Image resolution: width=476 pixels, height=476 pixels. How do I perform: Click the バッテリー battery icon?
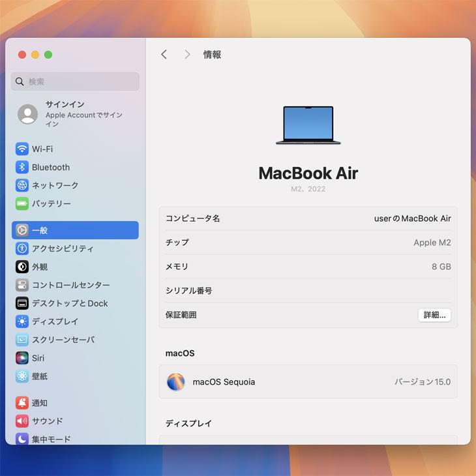[x=22, y=203]
